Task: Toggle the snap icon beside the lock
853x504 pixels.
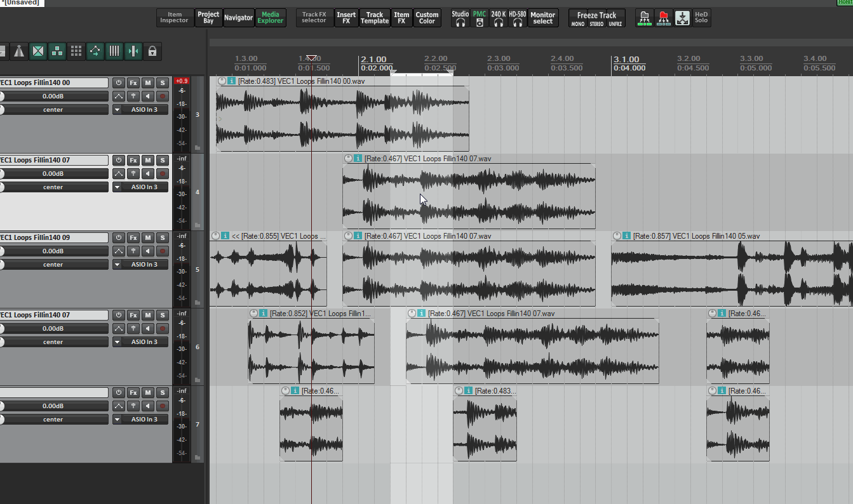Action: (x=133, y=51)
